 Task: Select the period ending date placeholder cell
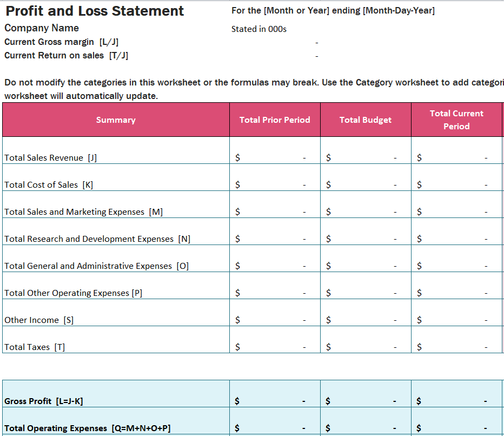(x=333, y=11)
